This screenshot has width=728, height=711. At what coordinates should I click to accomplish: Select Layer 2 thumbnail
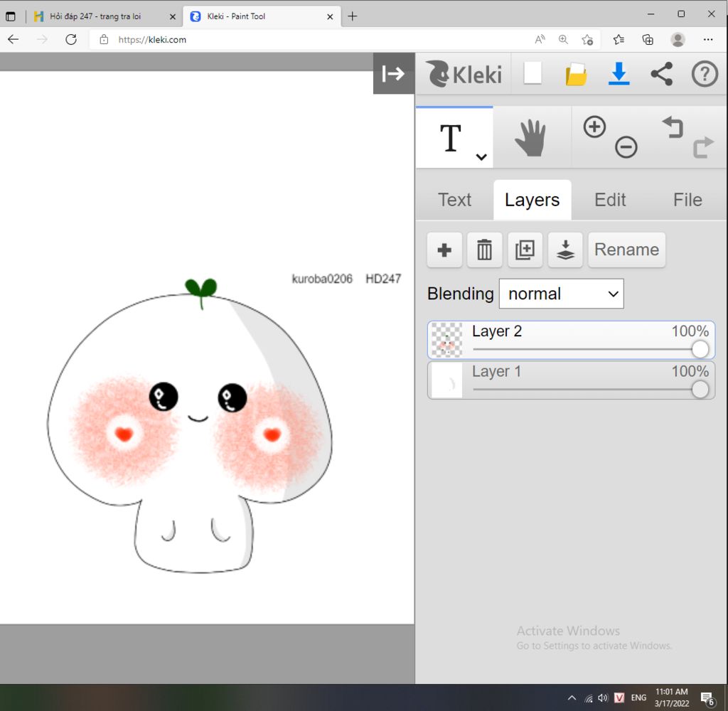tap(446, 340)
